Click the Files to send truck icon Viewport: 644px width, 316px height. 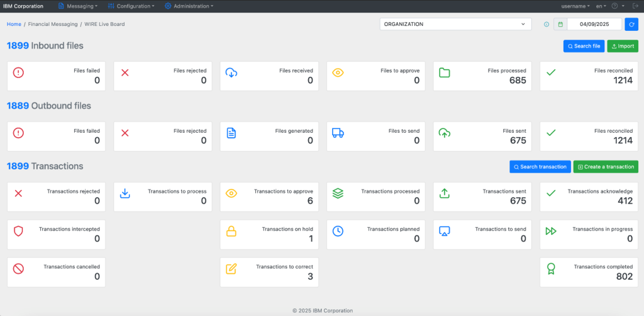click(x=338, y=133)
